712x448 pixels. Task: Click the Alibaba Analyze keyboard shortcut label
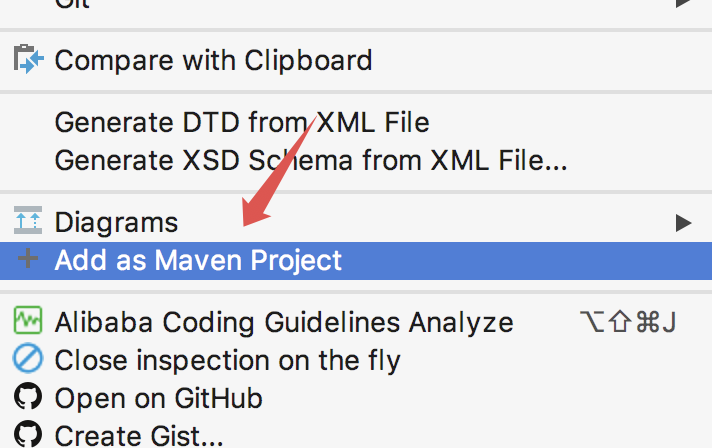pos(628,322)
